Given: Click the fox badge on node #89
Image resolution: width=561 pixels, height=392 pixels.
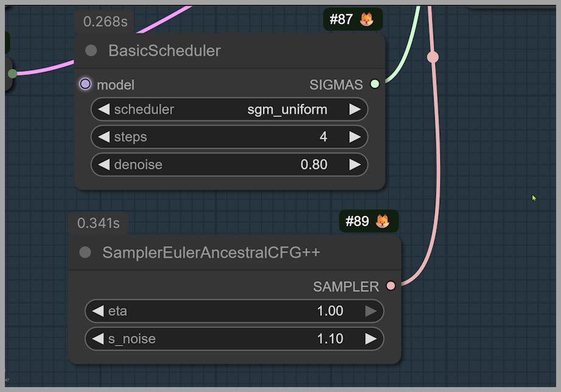Looking at the screenshot, I should tap(382, 221).
